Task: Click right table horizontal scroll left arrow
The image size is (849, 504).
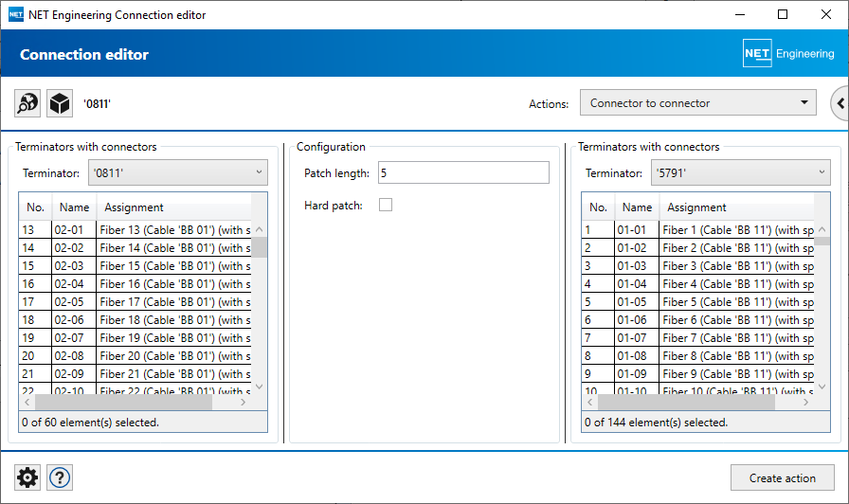Action: (x=590, y=403)
